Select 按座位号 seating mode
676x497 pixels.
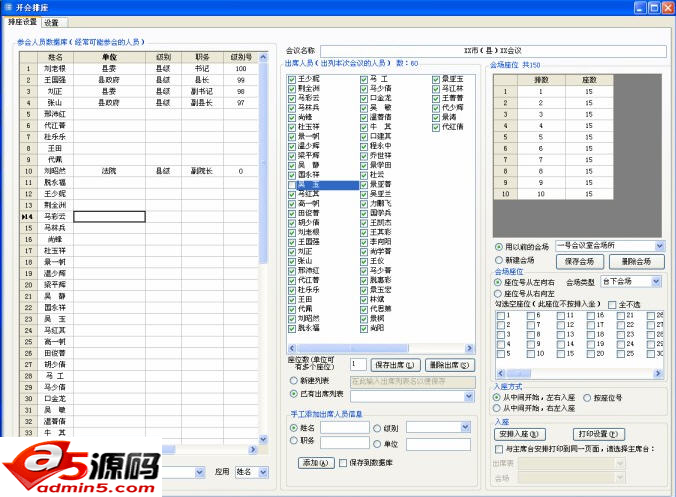tap(587, 398)
